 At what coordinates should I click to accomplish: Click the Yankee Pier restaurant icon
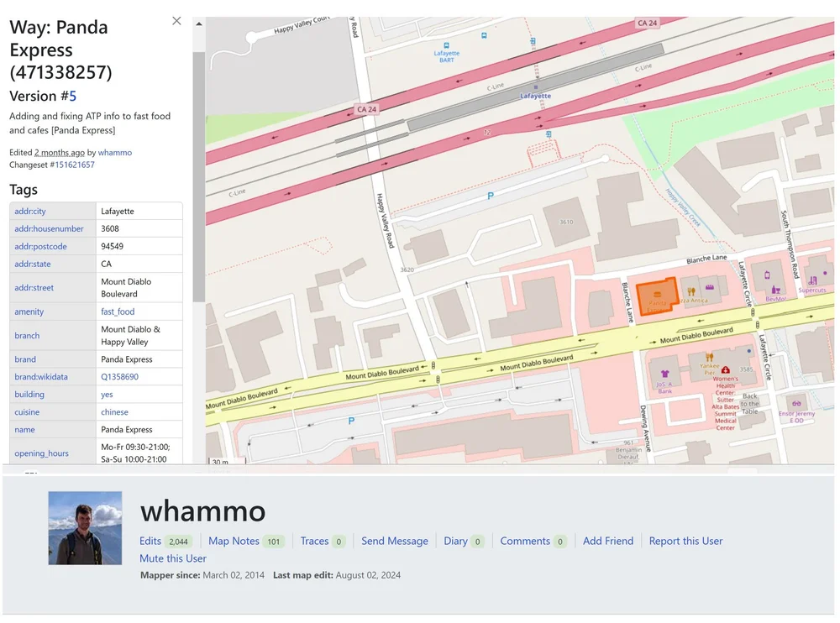click(709, 357)
